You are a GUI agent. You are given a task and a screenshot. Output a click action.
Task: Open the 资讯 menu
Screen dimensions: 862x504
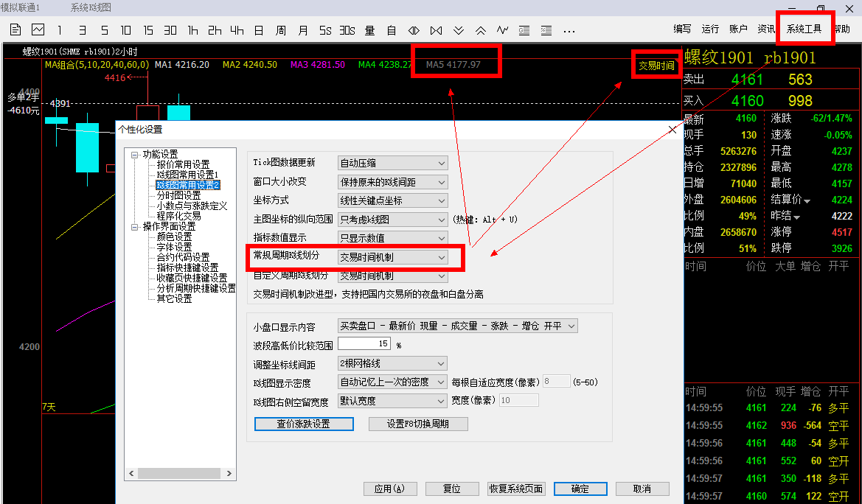click(x=766, y=29)
